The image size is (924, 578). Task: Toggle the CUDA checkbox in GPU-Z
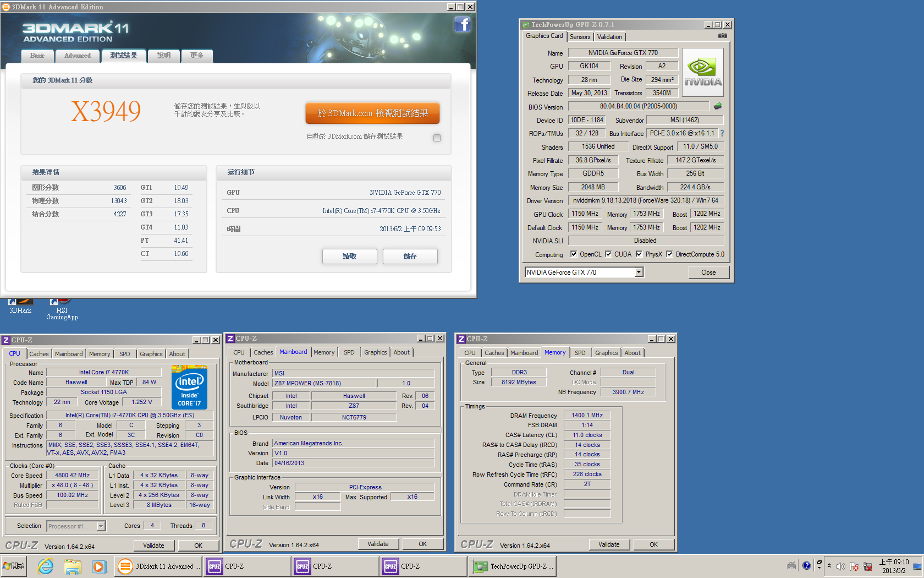pyautogui.click(x=608, y=254)
